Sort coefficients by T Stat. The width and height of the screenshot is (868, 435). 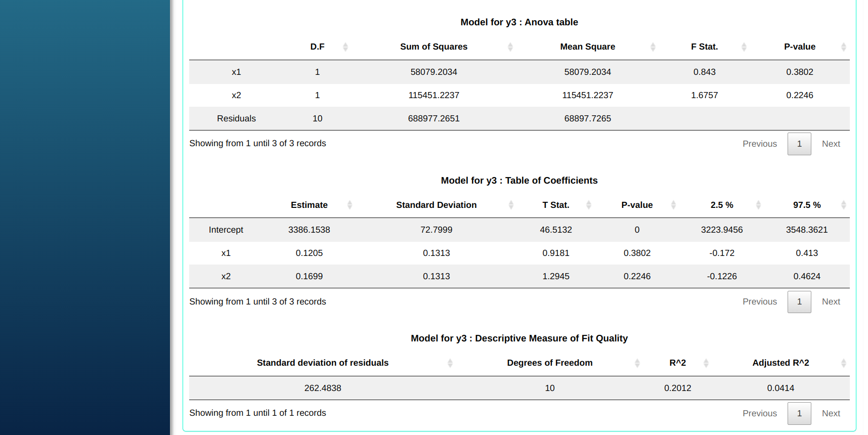555,205
